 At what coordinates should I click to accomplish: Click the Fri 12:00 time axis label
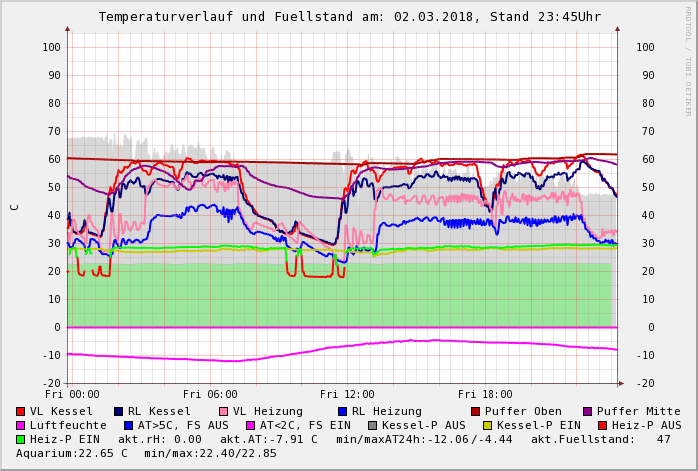click(346, 394)
